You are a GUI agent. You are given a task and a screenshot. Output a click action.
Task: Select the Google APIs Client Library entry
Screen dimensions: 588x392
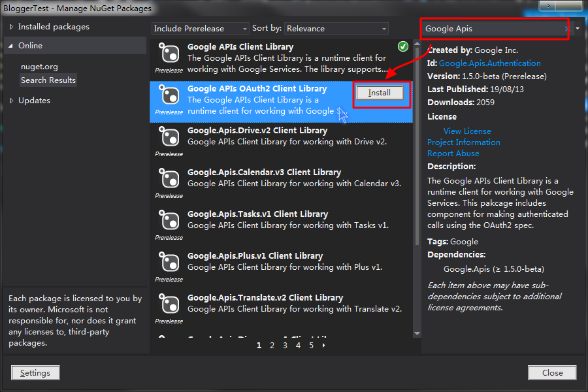click(x=281, y=59)
